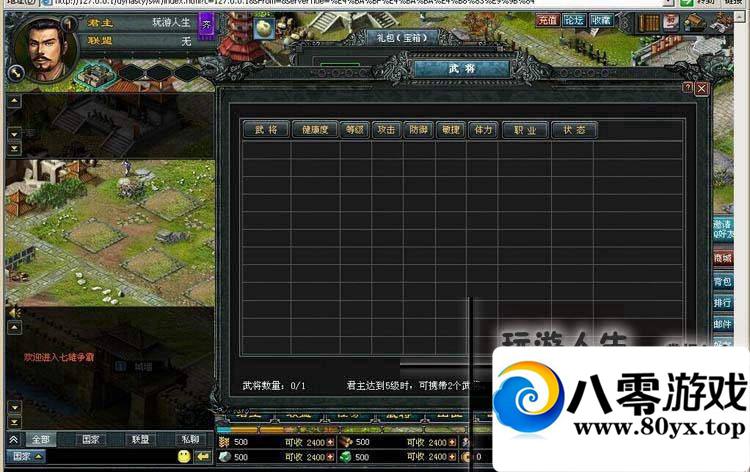The image size is (750, 472).
Task: Select the 全部 chat tab
Action: (x=40, y=439)
